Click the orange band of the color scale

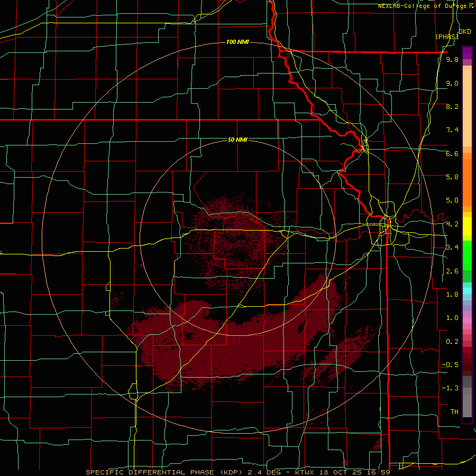[467, 182]
